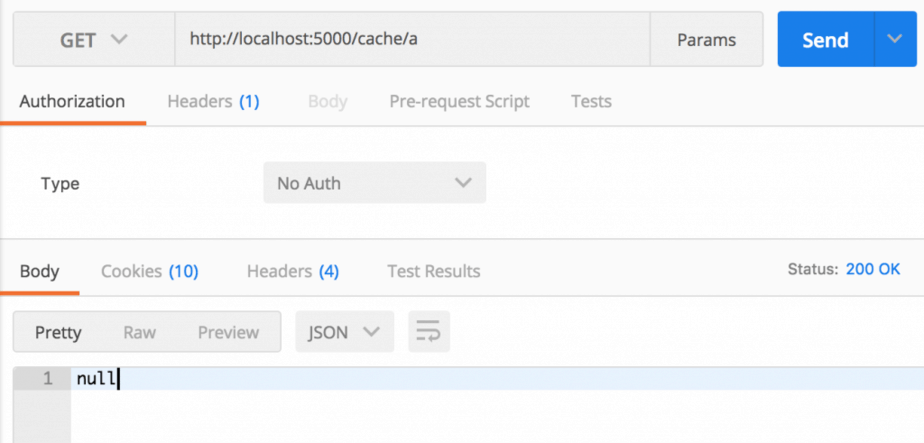Switch to Preview response view
The width and height of the screenshot is (924, 443).
(x=228, y=332)
